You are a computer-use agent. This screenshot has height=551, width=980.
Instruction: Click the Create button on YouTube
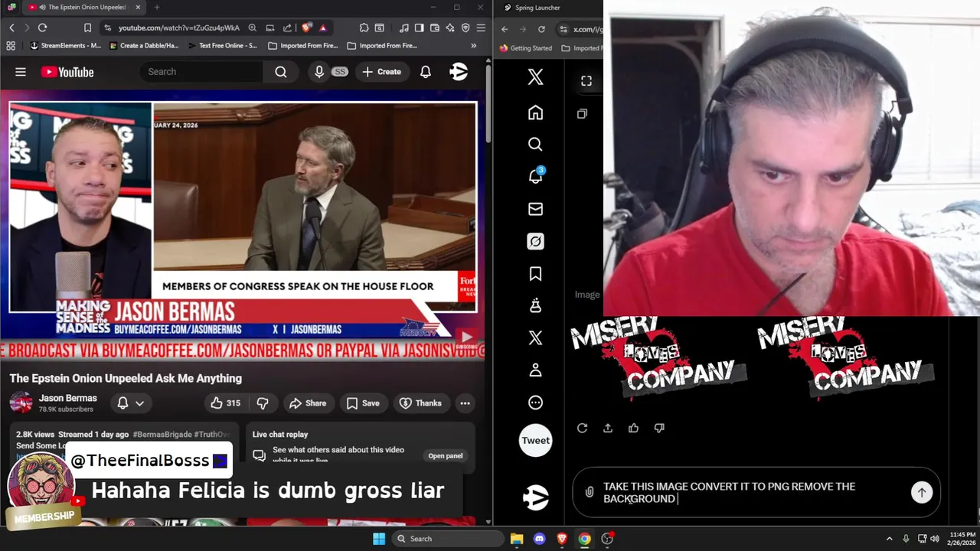382,72
